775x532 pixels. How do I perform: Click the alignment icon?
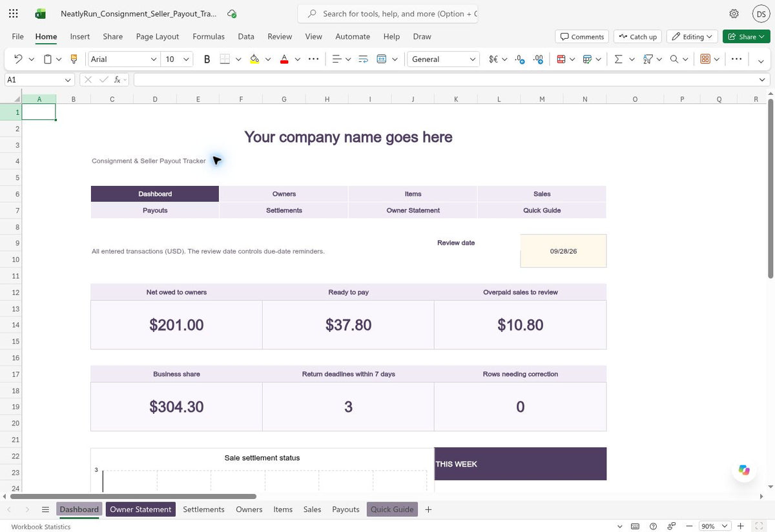336,59
